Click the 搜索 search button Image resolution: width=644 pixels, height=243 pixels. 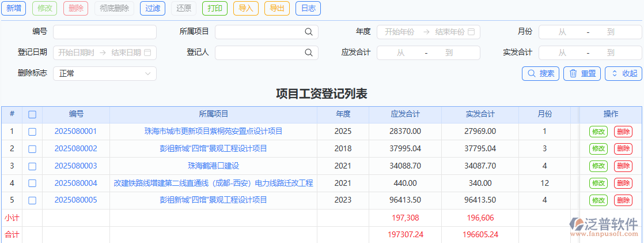[x=540, y=74]
